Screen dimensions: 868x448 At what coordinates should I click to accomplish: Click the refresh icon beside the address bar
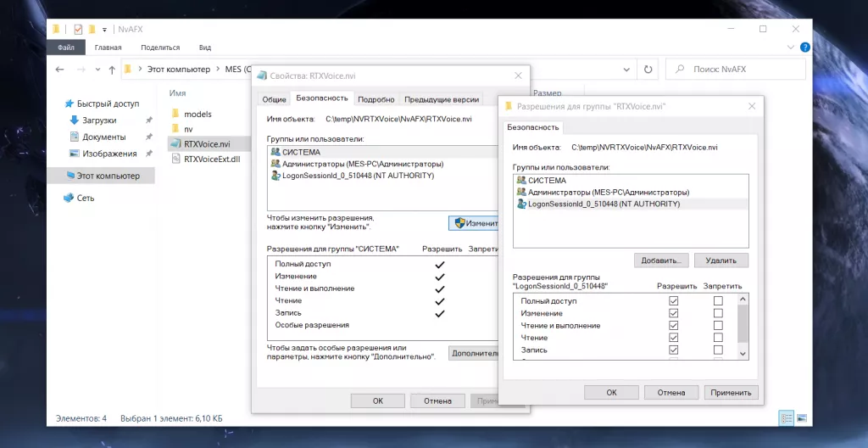pyautogui.click(x=648, y=70)
